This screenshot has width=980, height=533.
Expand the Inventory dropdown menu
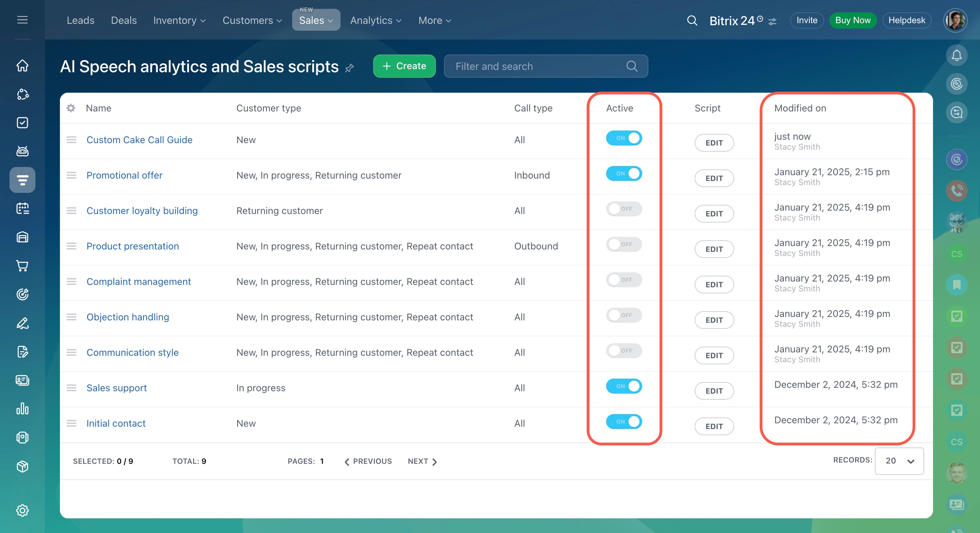[x=179, y=20]
